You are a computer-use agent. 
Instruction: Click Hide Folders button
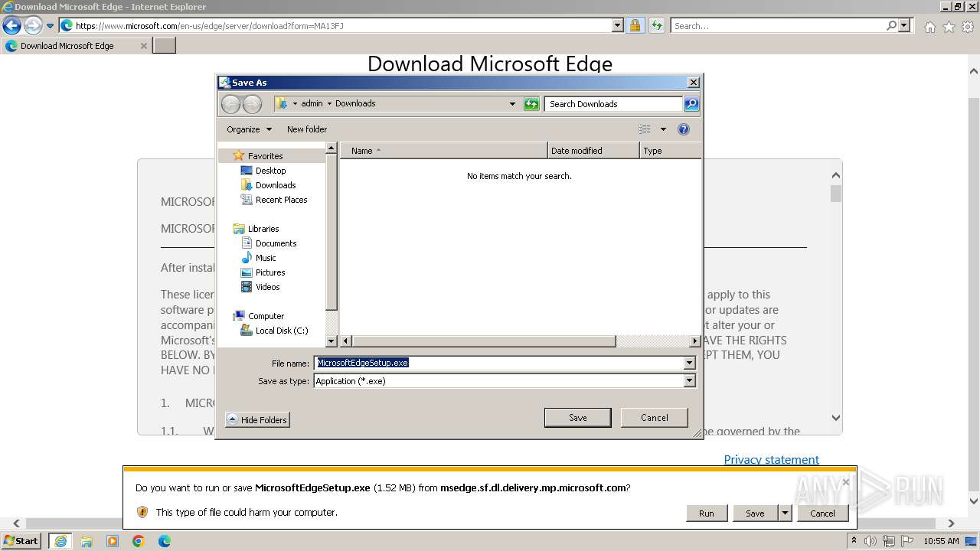point(257,419)
